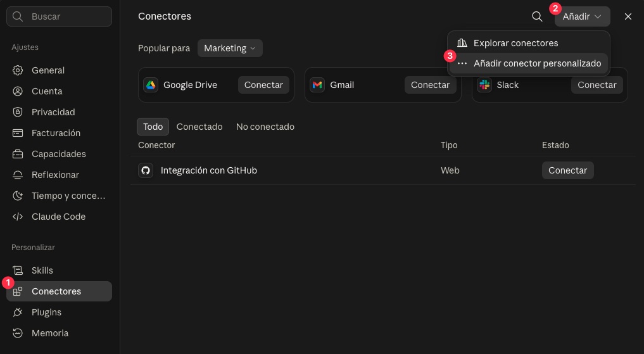This screenshot has height=354, width=644.
Task: Connect the Gmail connector
Action: coord(430,85)
